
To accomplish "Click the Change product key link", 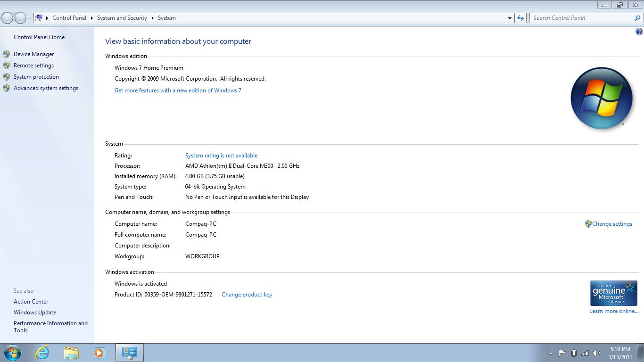I will coord(247,295).
